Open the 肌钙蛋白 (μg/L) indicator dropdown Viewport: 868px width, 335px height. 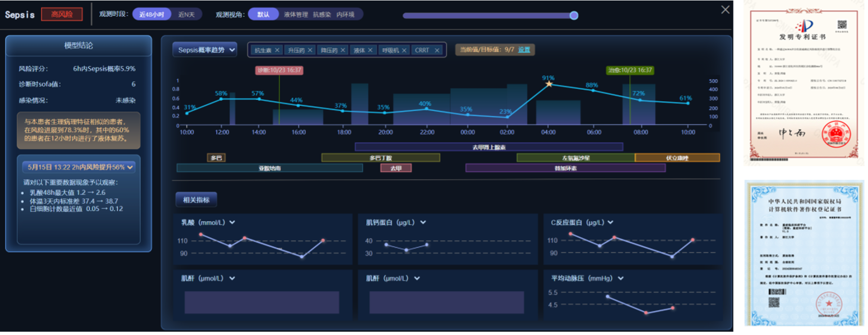tap(423, 223)
